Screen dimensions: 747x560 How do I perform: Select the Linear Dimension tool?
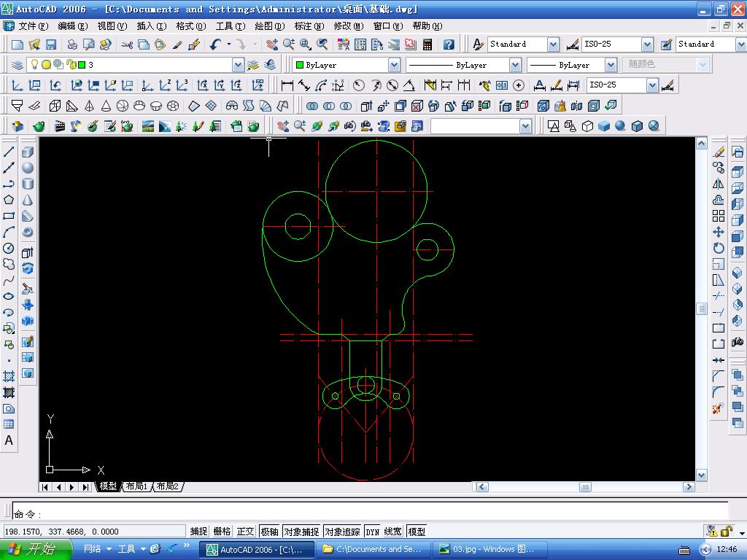click(287, 85)
